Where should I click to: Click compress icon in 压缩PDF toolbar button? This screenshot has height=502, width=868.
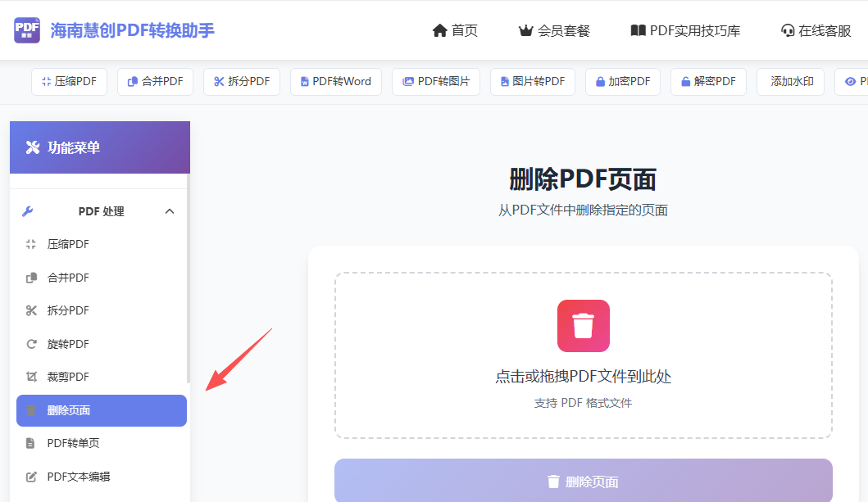47,82
